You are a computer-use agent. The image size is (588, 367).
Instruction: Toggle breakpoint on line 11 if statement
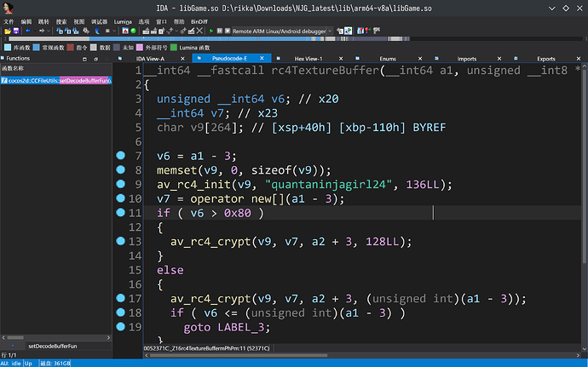point(120,212)
